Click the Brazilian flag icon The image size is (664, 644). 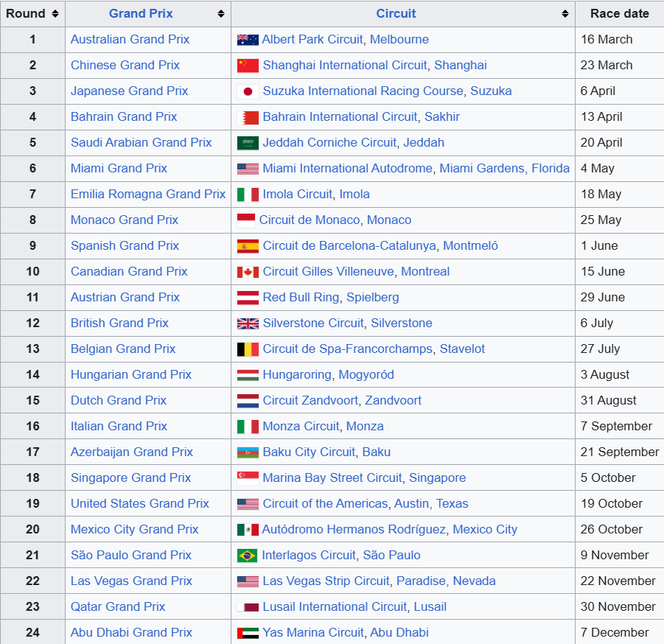click(248, 556)
